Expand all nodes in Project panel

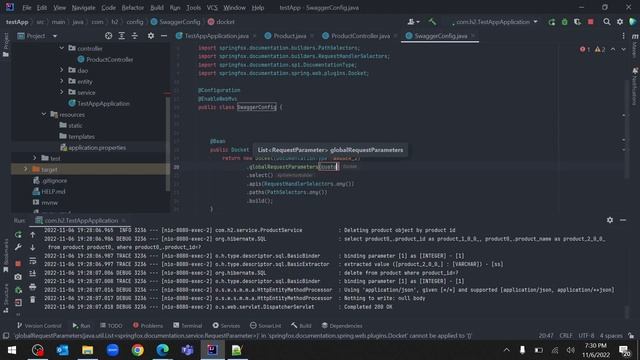(x=122, y=36)
